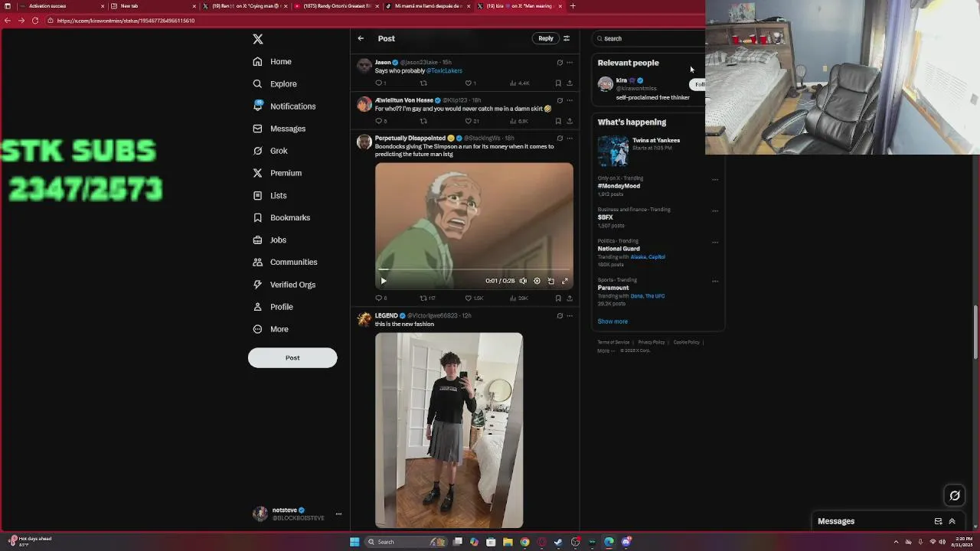980x551 pixels.
Task: Expand the Messages drawer
Action: [x=952, y=521]
